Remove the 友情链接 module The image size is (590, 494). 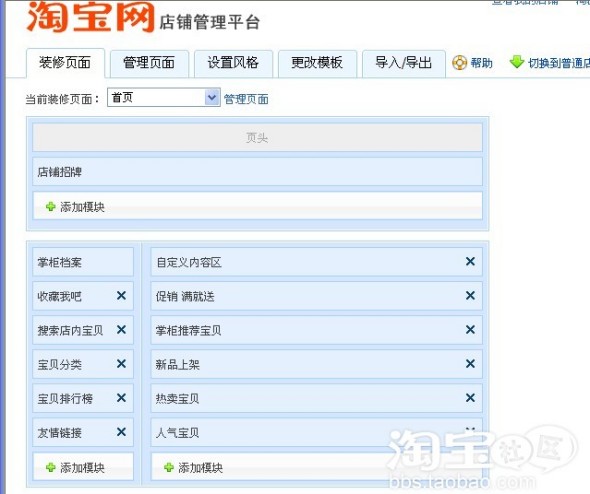(x=121, y=432)
